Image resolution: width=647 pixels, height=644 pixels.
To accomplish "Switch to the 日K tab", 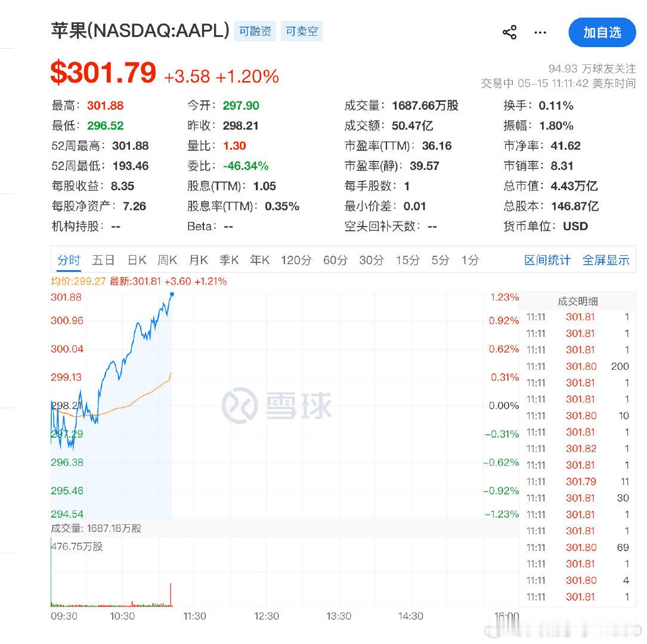I will click(x=137, y=260).
